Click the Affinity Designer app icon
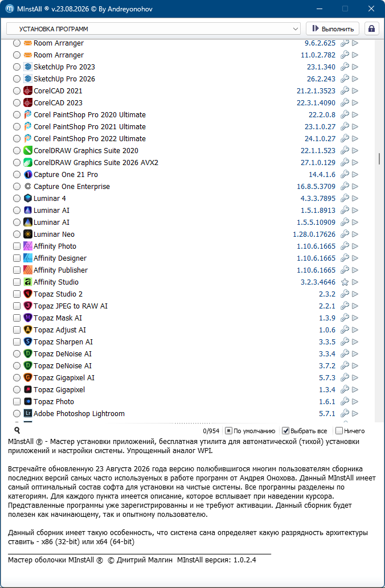Viewport: 385px width, 588px height. click(28, 258)
